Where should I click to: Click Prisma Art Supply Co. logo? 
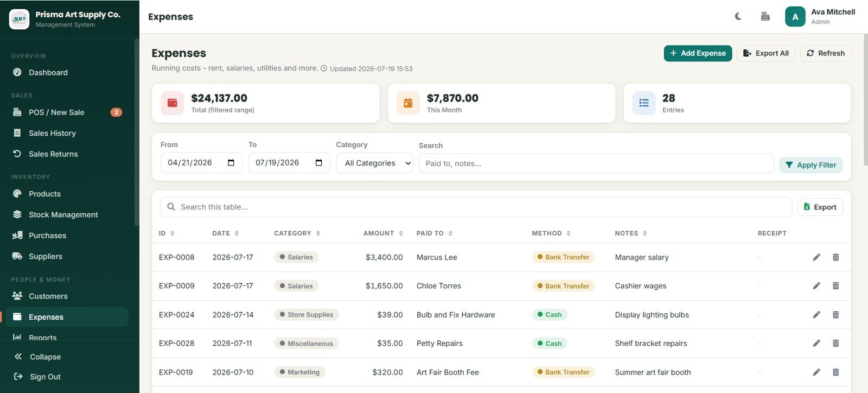tap(19, 19)
